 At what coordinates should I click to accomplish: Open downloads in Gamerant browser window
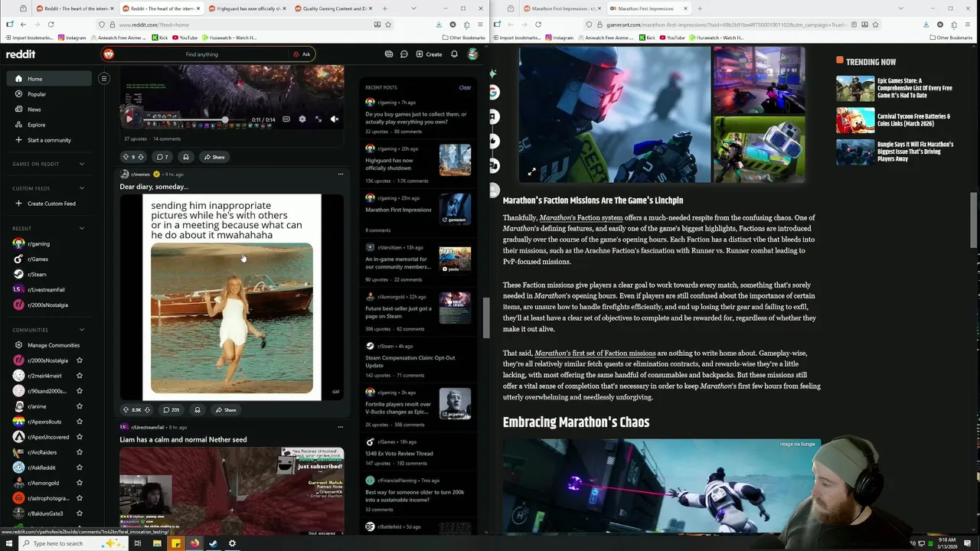(x=926, y=24)
